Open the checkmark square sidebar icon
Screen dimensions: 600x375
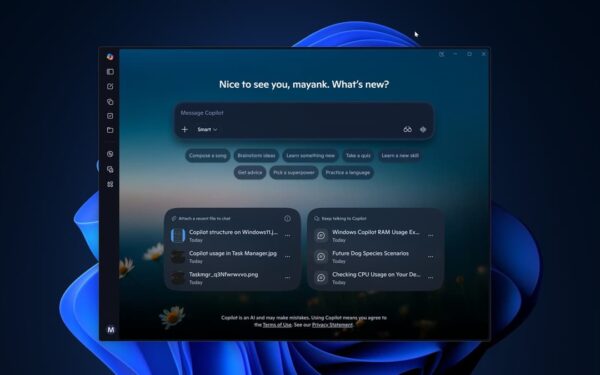pos(110,116)
